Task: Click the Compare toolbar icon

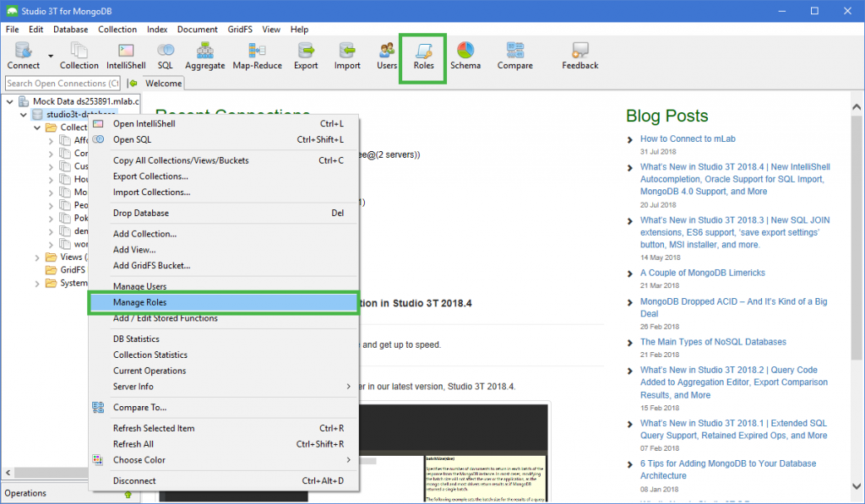Action: (x=514, y=57)
